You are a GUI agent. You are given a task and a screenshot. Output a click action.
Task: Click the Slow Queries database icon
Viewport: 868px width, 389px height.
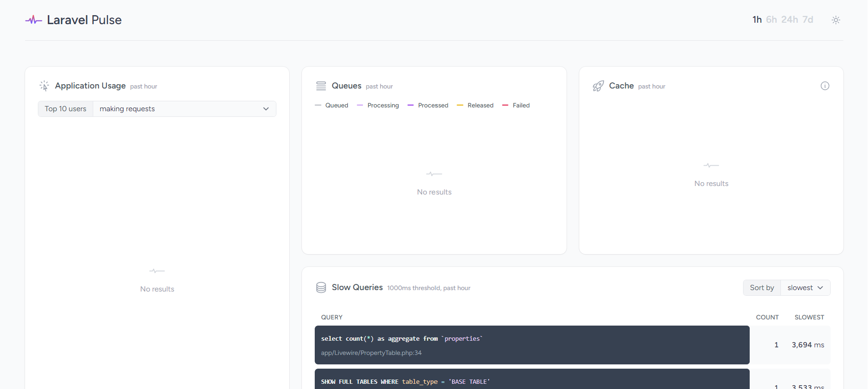321,288
